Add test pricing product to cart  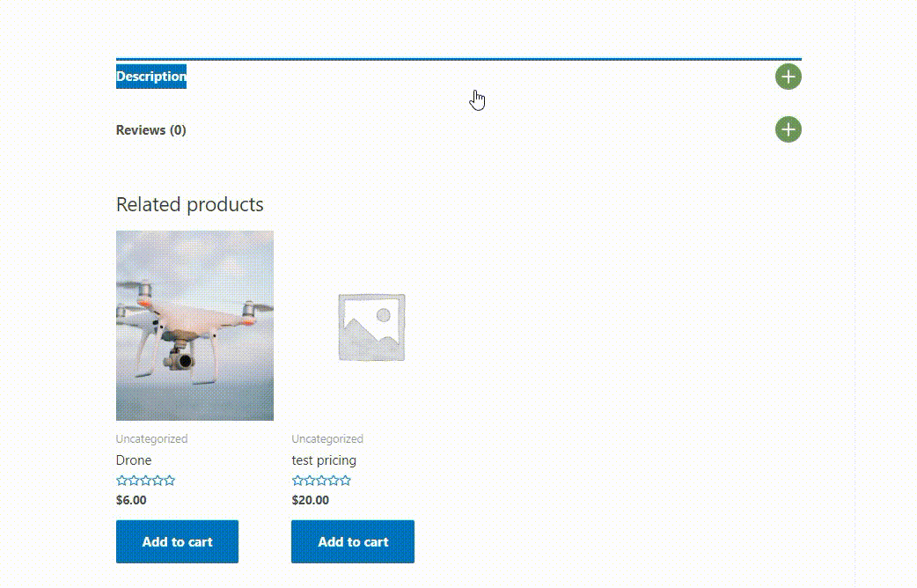click(x=353, y=541)
